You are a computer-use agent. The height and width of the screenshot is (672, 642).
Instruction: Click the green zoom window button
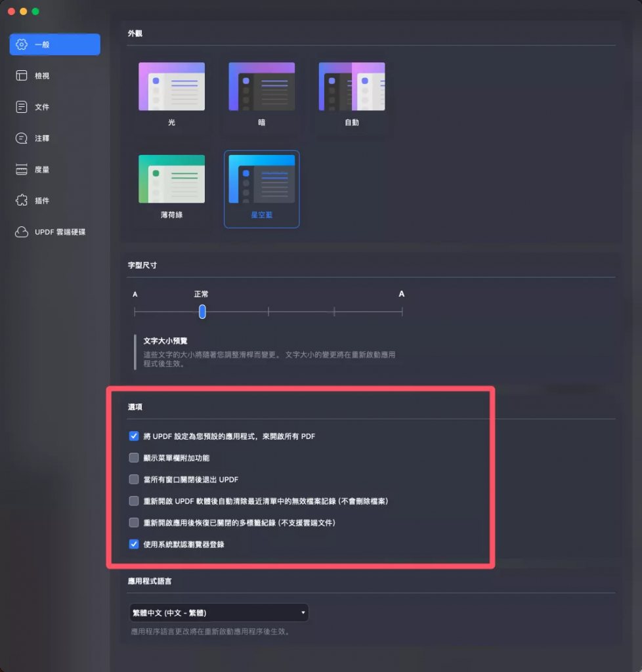tap(35, 12)
